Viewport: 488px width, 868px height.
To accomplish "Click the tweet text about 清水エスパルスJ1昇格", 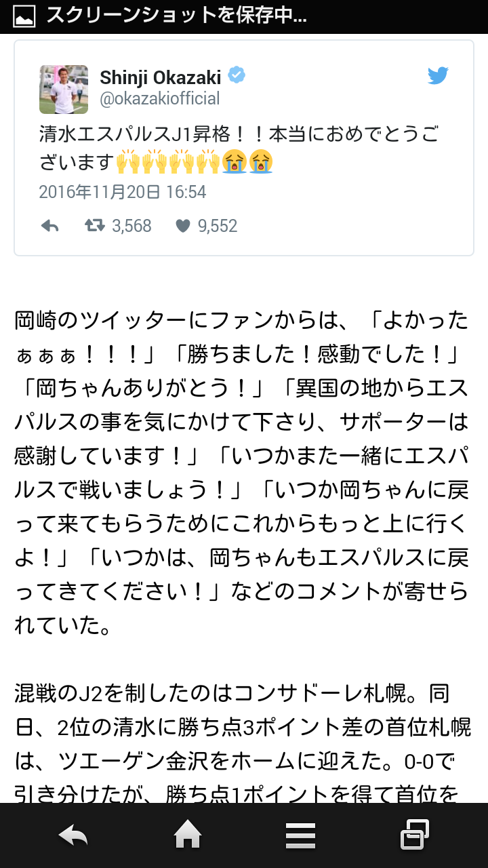I will (237, 149).
